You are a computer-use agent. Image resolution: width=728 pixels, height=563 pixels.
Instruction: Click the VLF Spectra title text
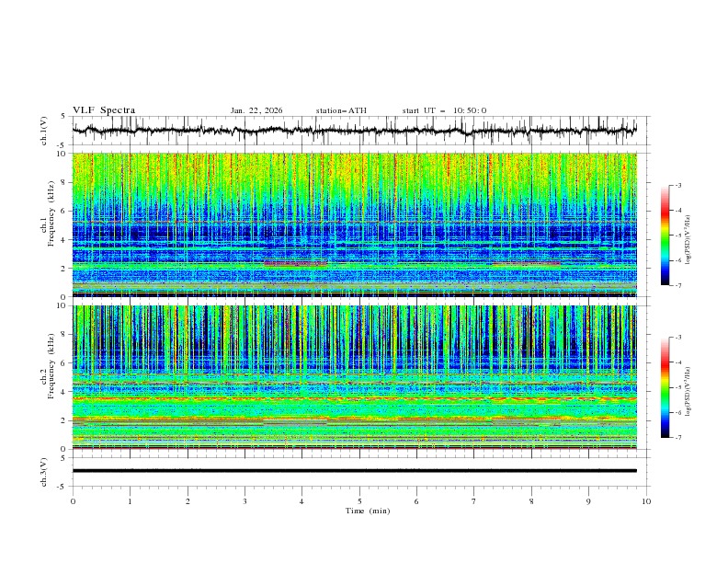tap(104, 109)
